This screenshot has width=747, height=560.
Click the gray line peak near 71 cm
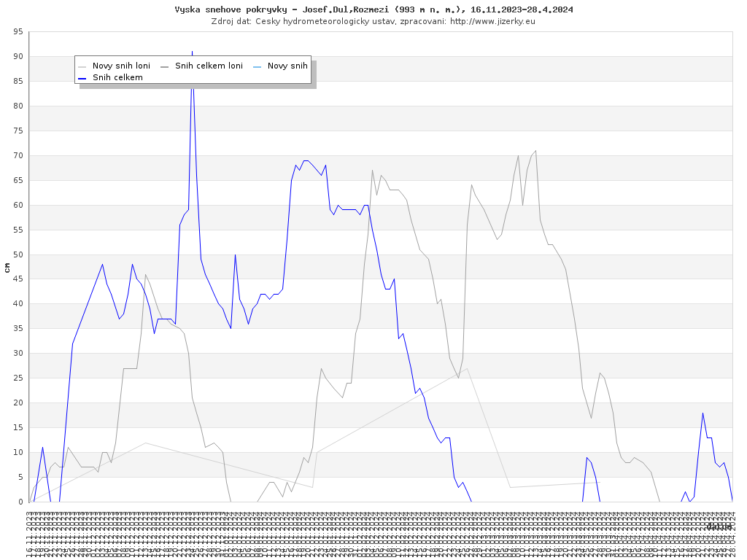pos(535,151)
